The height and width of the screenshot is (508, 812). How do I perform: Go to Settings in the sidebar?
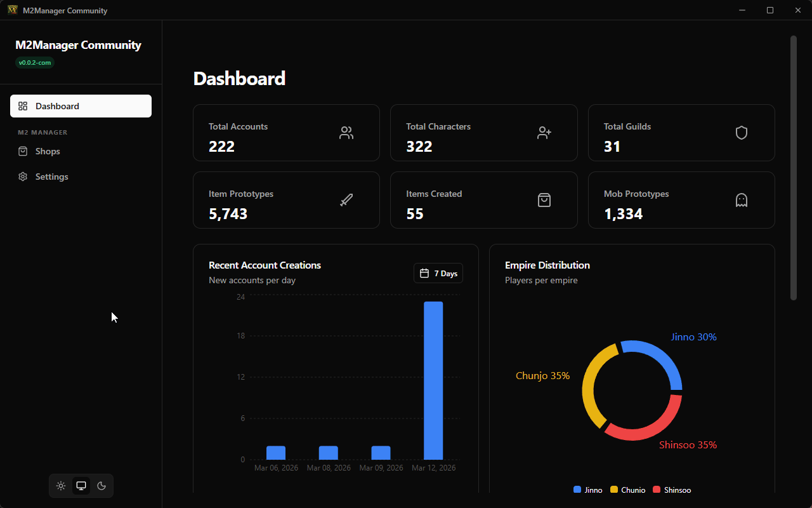51,177
